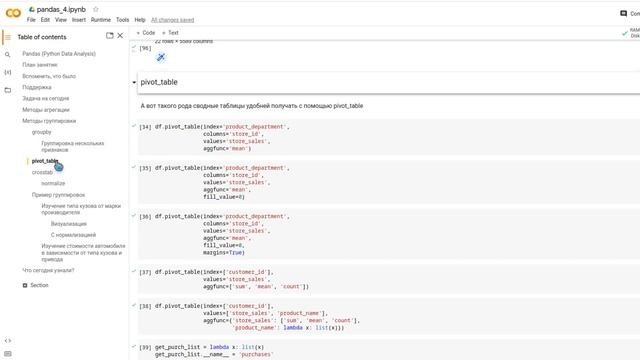The width and height of the screenshot is (640, 360).
Task: Run cell 96 at the top
Action: point(145,48)
